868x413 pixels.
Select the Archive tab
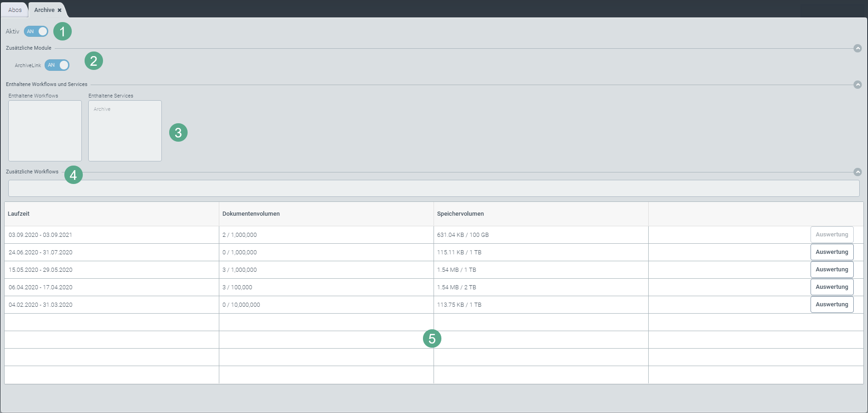tap(44, 10)
